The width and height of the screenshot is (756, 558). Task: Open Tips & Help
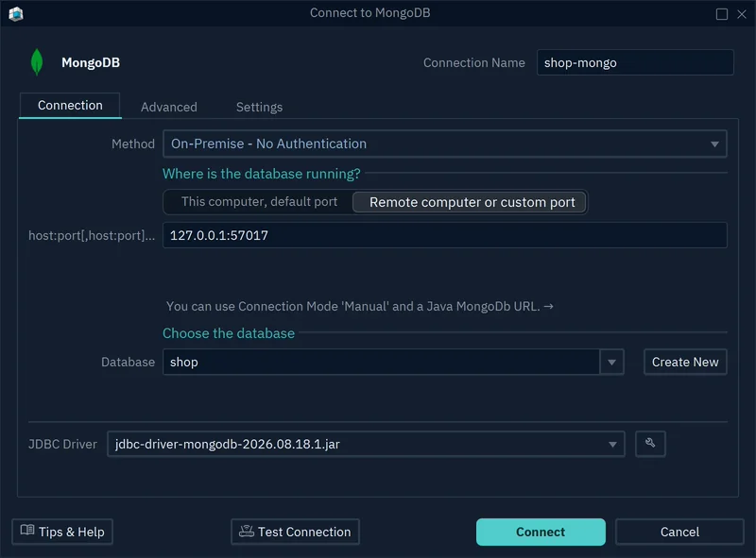pyautogui.click(x=62, y=532)
